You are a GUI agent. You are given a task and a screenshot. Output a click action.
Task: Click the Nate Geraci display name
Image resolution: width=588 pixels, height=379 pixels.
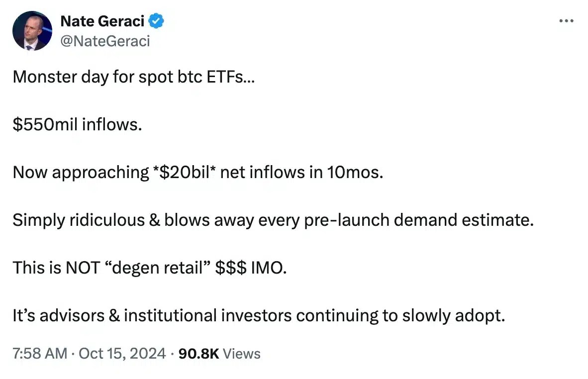point(102,21)
